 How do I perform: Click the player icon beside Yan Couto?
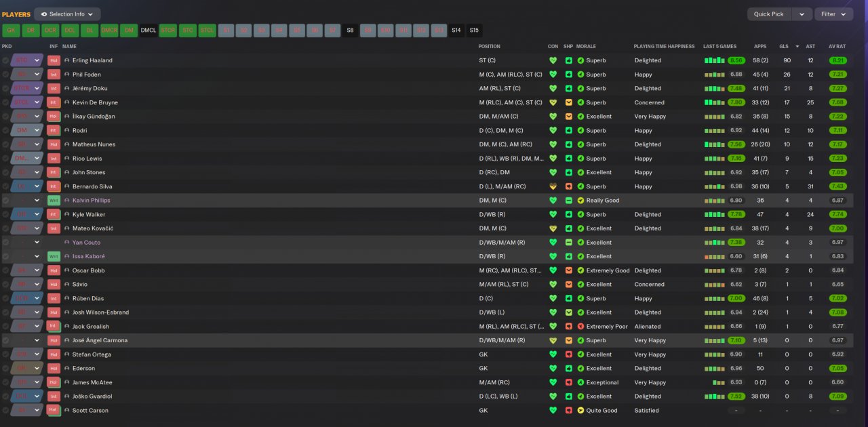point(67,242)
